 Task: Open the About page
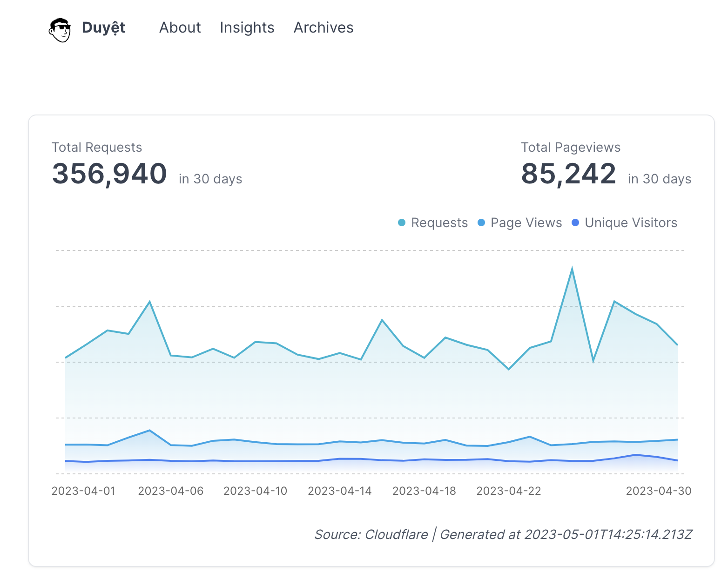pyautogui.click(x=180, y=28)
